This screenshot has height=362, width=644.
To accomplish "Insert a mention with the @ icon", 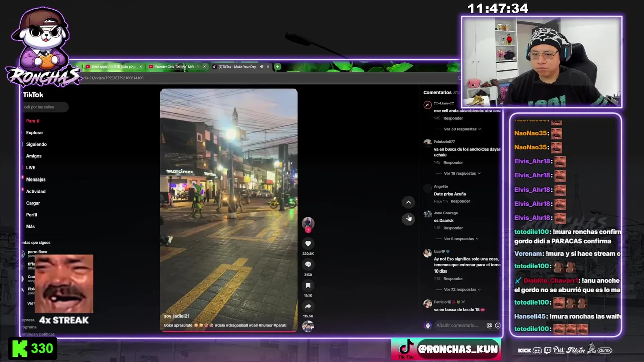I will [489, 325].
